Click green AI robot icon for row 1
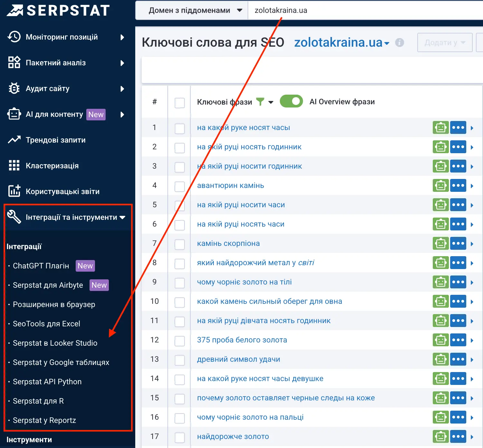 (440, 127)
